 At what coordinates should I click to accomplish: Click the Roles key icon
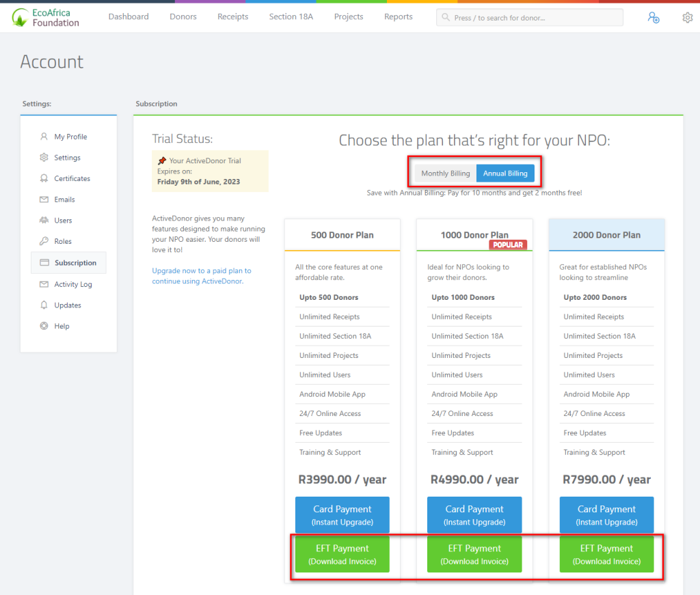[x=44, y=241]
